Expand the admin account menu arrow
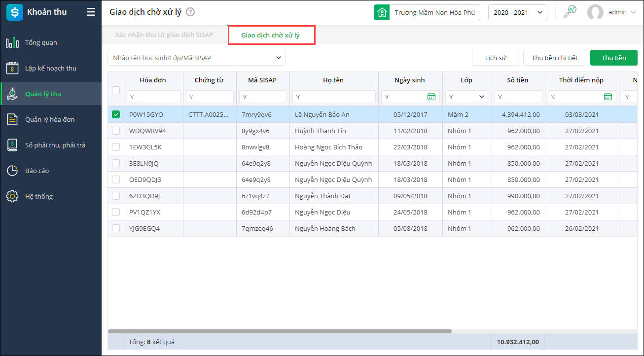The image size is (644, 356). [633, 12]
